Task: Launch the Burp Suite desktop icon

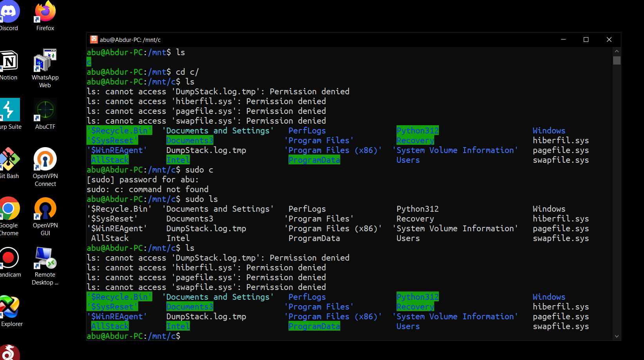Action: click(9, 112)
